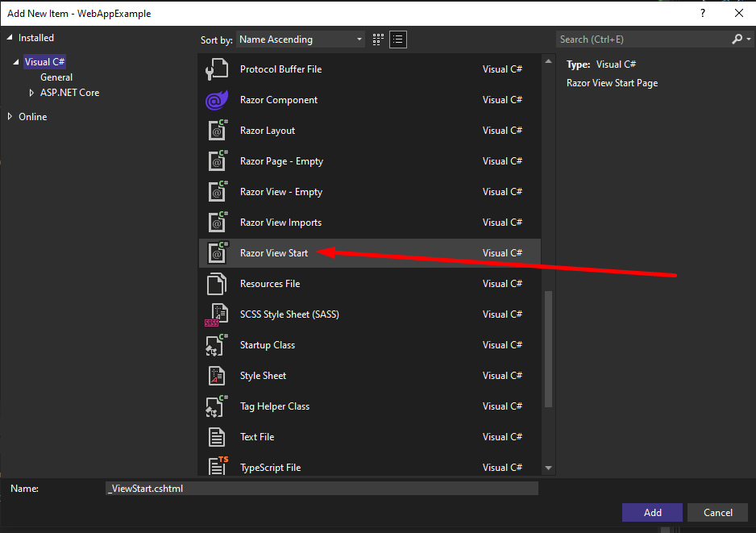This screenshot has height=533, width=756.
Task: Click the template list vertical scrollbar
Action: (549, 347)
